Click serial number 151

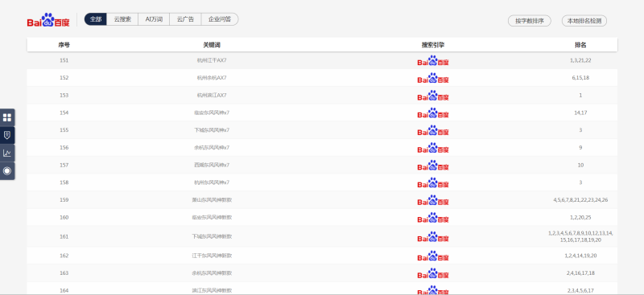[x=64, y=60]
